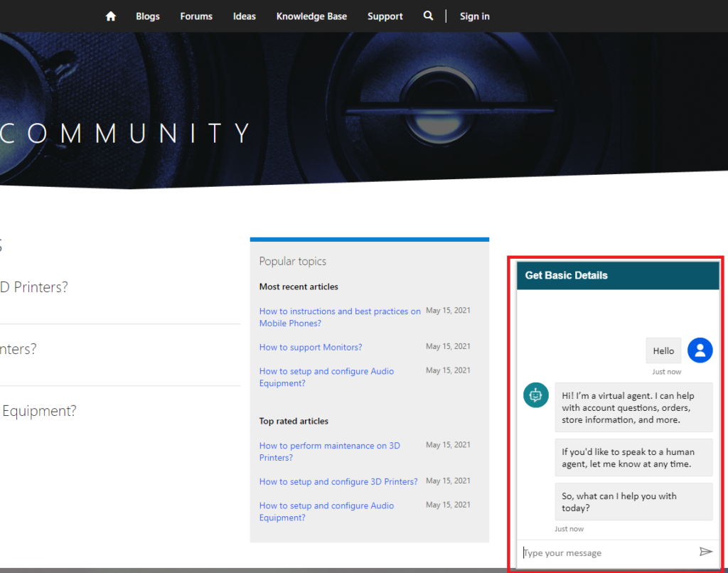Open setup and configure 3D Printers article
The width and height of the screenshot is (728, 573).
(338, 482)
